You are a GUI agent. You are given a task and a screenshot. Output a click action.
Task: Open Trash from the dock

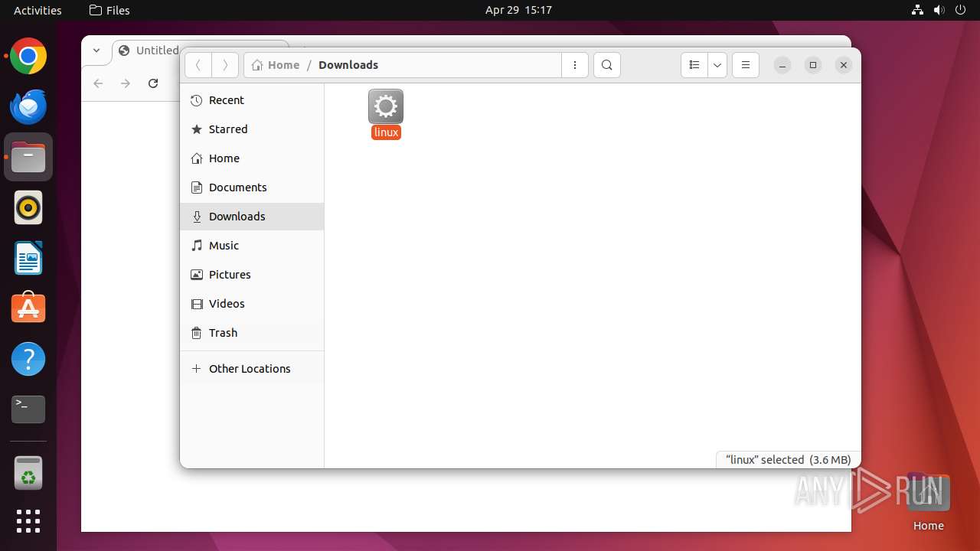coord(28,473)
